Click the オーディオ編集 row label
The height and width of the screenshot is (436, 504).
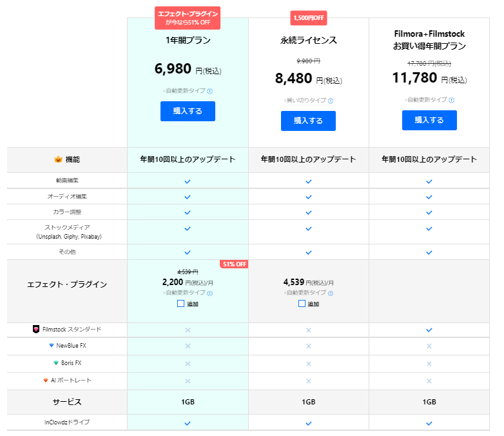click(67, 196)
